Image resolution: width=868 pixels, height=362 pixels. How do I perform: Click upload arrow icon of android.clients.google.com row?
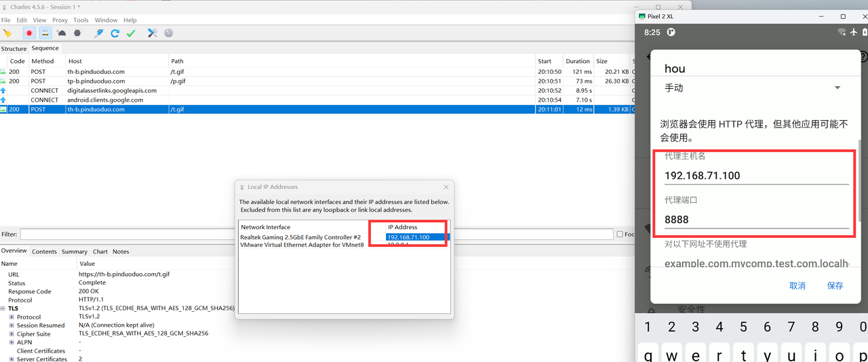pos(3,100)
